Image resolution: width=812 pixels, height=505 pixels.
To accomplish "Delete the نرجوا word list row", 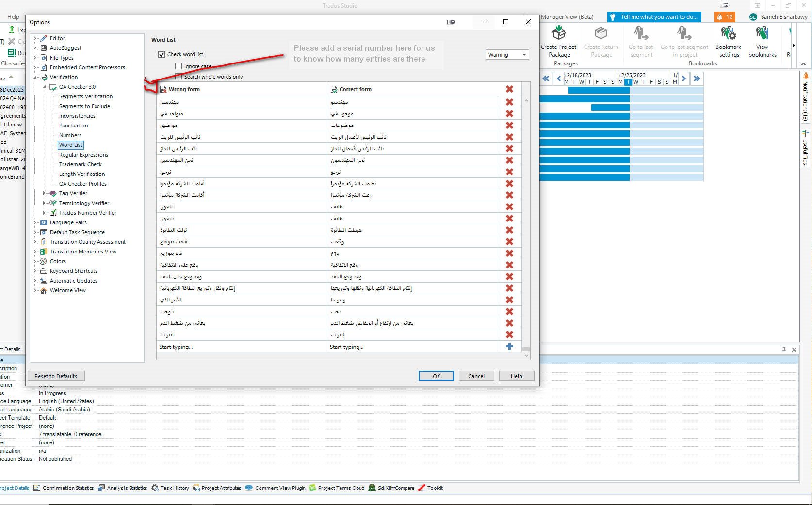I will [x=509, y=172].
